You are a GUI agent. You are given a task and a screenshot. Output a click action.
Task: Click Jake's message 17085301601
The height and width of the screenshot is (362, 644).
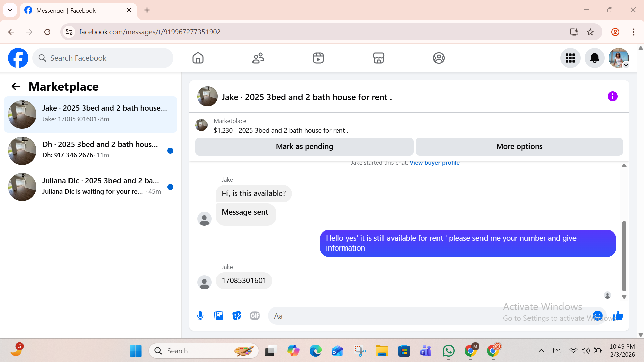(x=244, y=281)
